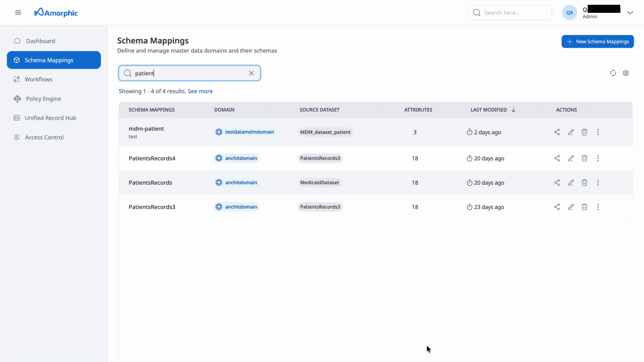Share the PatientsRecords3 schema mapping
Viewport: 644px width, 362px height.
coord(557,207)
